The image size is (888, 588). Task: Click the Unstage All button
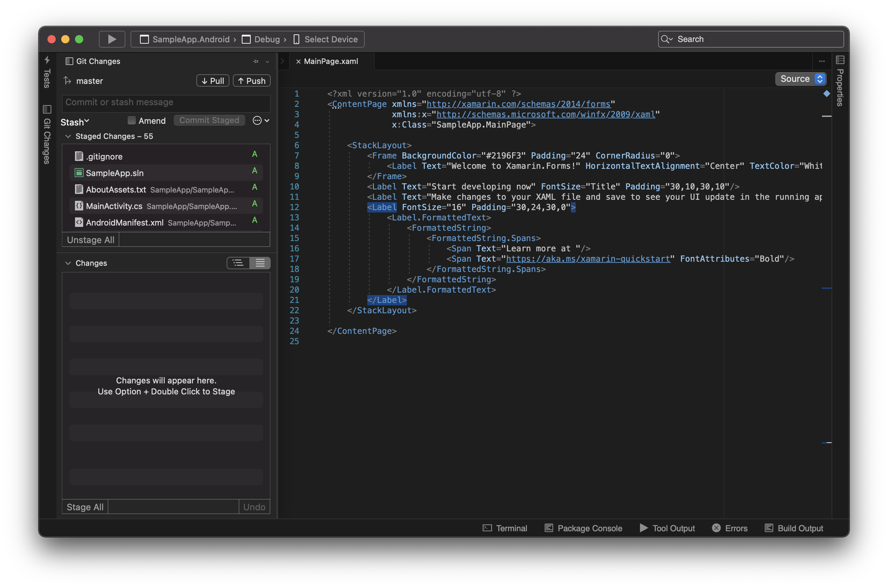pyautogui.click(x=90, y=240)
